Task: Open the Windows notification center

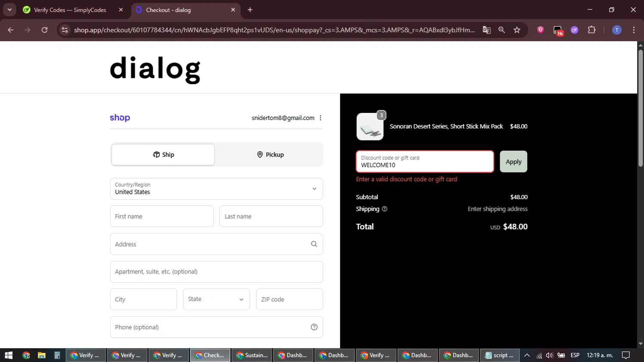Action: tap(626, 355)
